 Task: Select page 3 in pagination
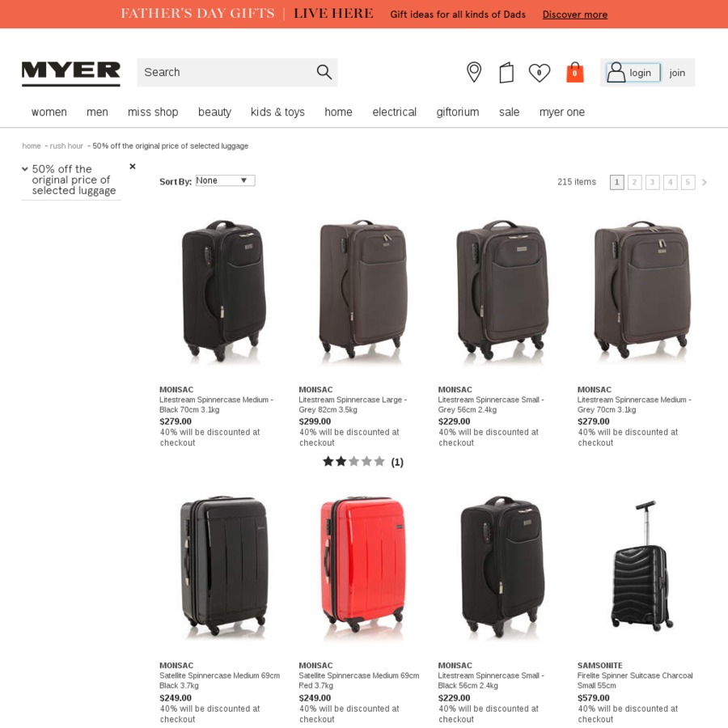652,182
